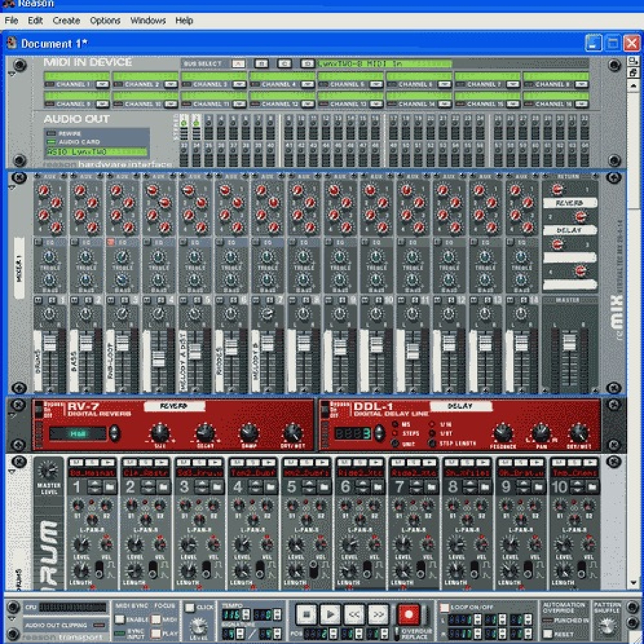
Task: Open the Options menu
Action: click(105, 21)
